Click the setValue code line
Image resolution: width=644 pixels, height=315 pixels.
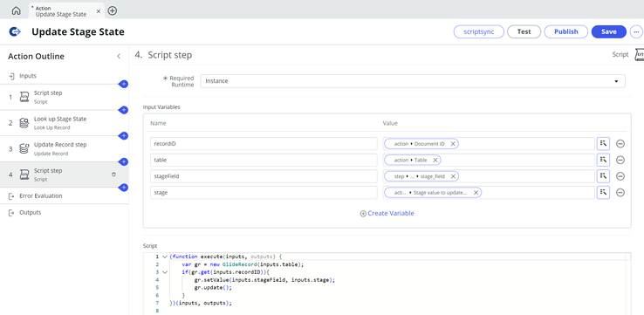point(265,280)
